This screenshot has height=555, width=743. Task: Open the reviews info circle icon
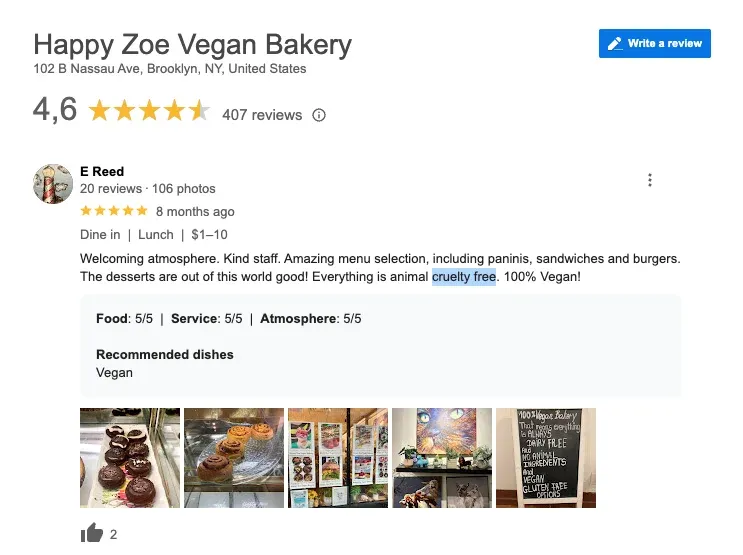pos(319,115)
